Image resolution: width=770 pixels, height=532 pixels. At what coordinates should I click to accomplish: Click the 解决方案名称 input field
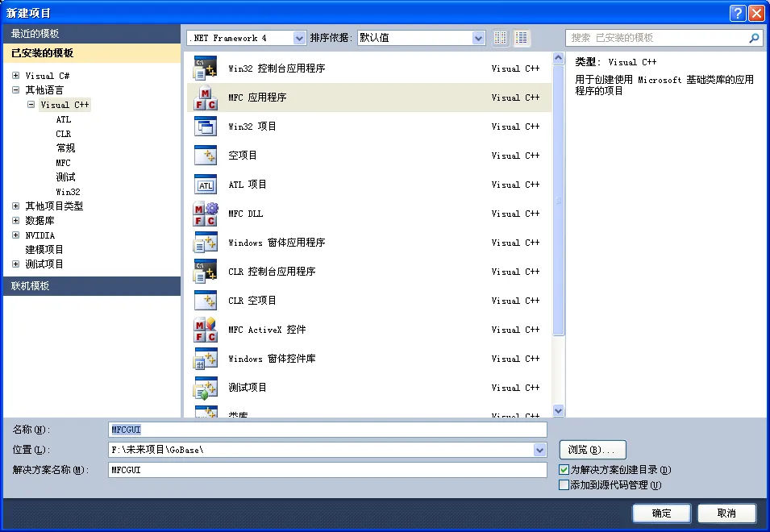tap(327, 470)
